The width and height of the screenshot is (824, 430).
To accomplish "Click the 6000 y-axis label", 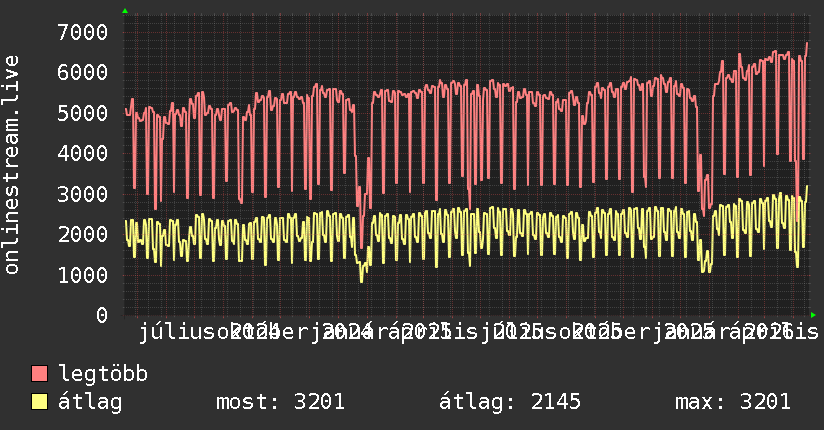I will [83, 73].
